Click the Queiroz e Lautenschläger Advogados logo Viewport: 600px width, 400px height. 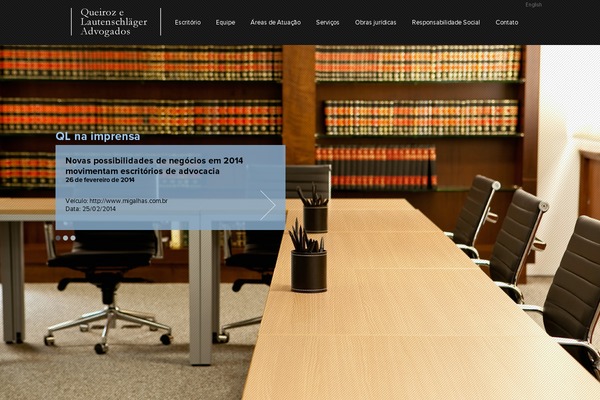[x=116, y=22]
